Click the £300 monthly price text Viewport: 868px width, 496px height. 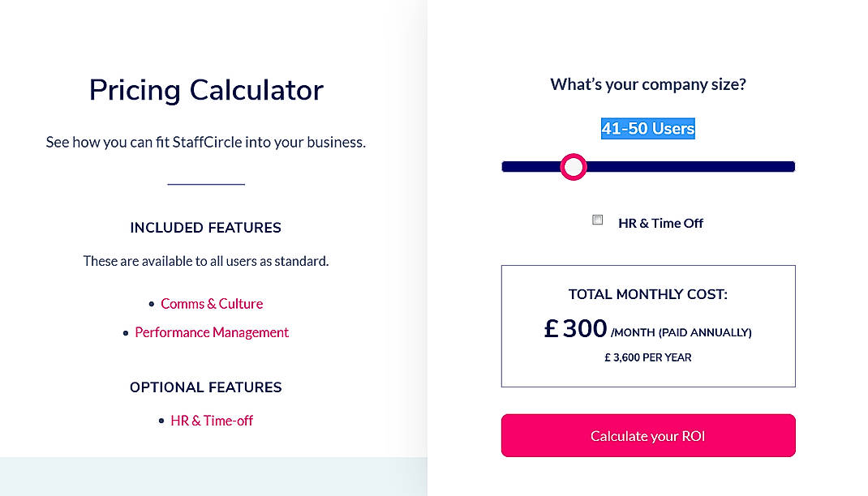click(576, 328)
